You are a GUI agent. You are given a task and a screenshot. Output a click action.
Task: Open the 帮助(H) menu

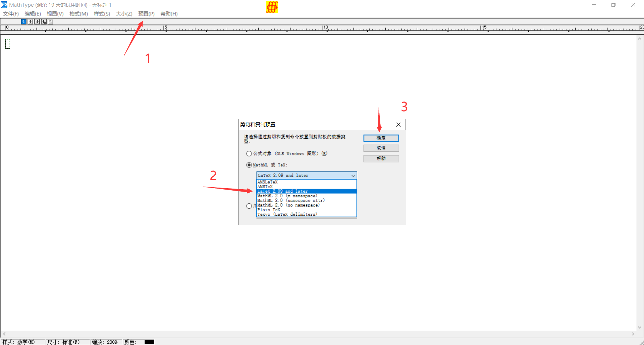coord(169,14)
